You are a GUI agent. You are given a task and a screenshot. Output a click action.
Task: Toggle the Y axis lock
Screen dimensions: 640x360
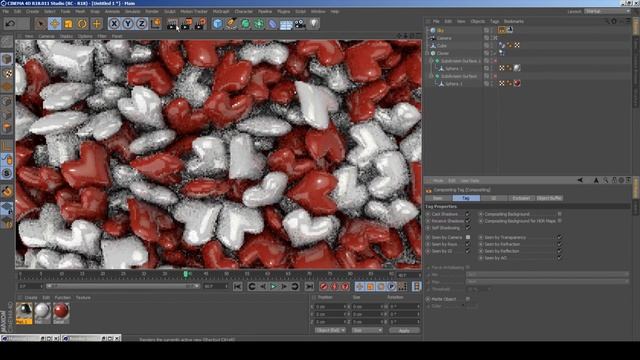pyautogui.click(x=128, y=24)
